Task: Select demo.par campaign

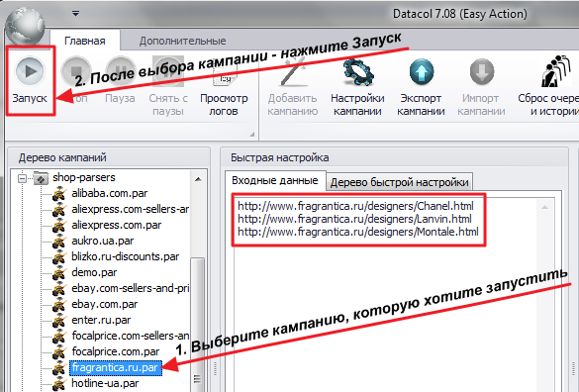Action: pos(94,272)
